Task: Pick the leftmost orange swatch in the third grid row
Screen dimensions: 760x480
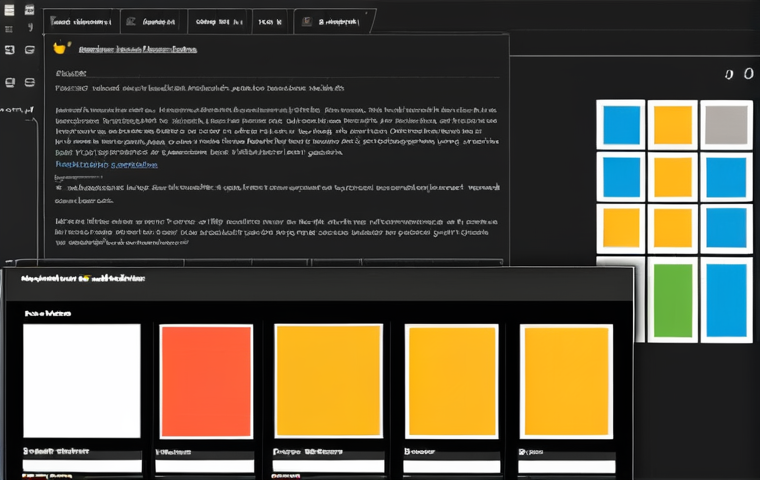Action: tap(621, 228)
